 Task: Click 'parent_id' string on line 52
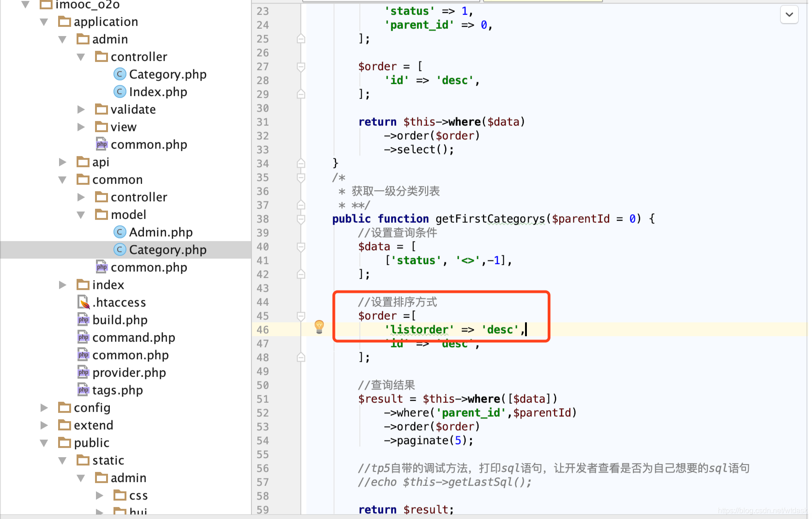click(x=471, y=413)
